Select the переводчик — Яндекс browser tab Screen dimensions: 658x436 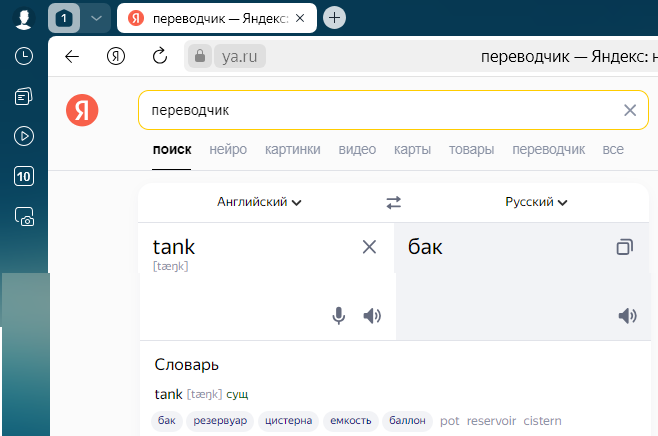(217, 18)
